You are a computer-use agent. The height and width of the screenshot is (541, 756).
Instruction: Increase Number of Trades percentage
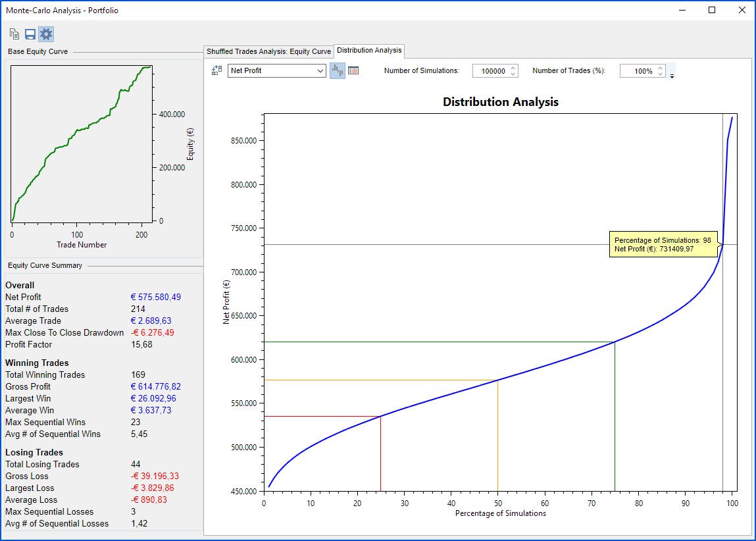coord(661,68)
